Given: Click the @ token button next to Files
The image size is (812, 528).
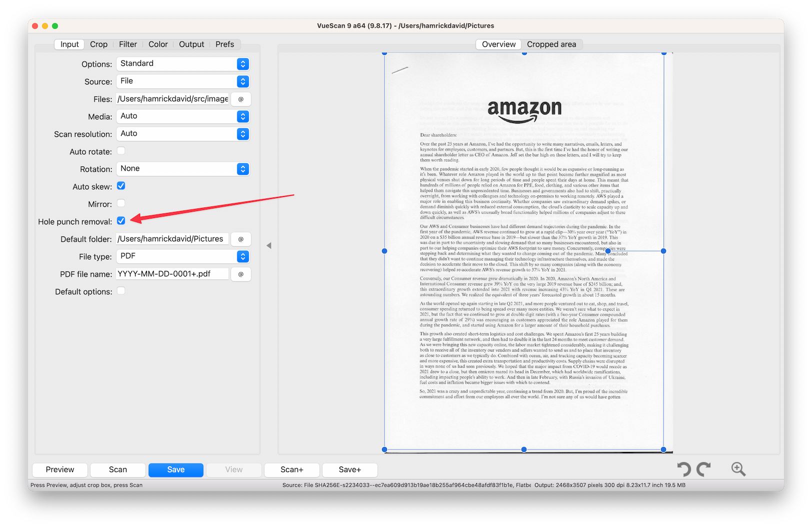Looking at the screenshot, I should pos(240,99).
